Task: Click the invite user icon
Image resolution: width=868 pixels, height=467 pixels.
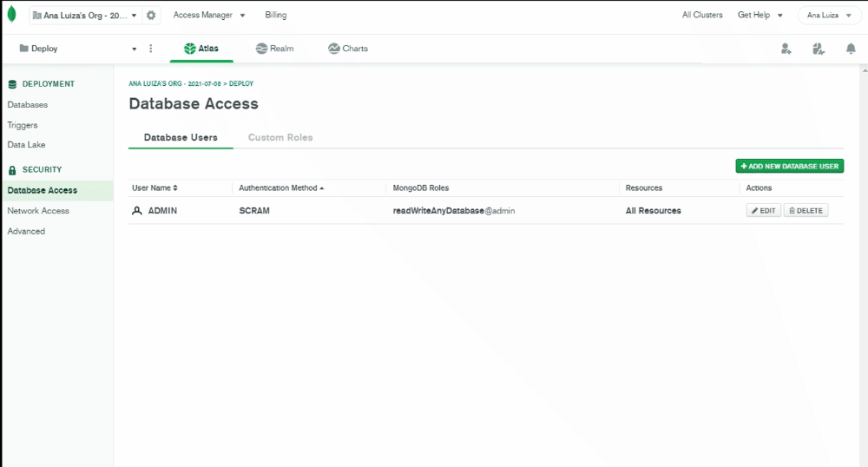Action: (786, 49)
